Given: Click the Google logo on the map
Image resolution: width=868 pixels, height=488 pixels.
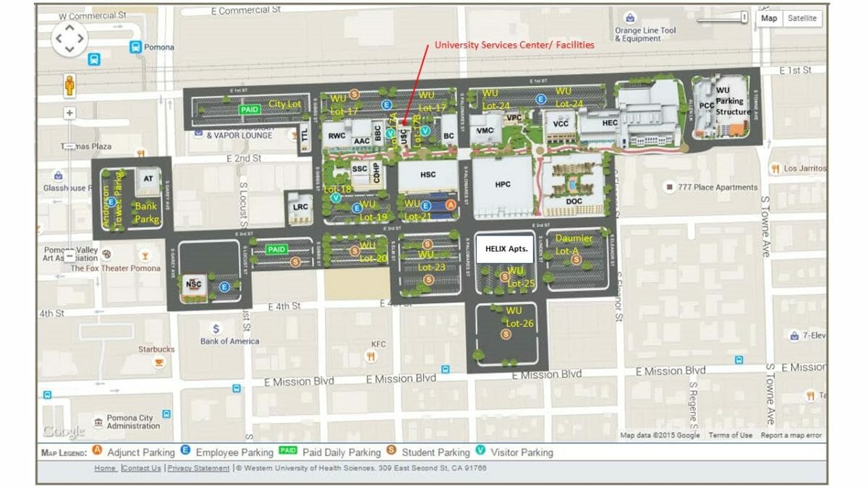Looking at the screenshot, I should pos(64,431).
